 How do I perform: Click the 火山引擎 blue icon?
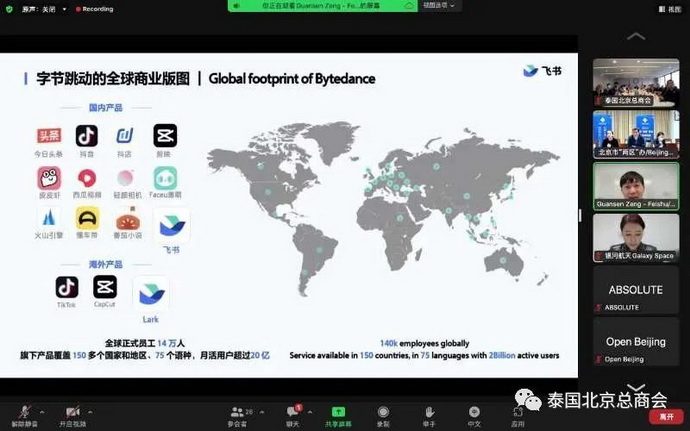pos(49,219)
